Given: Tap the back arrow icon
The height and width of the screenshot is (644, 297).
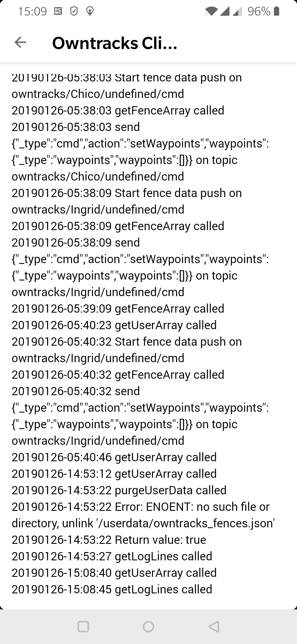Looking at the screenshot, I should point(20,42).
